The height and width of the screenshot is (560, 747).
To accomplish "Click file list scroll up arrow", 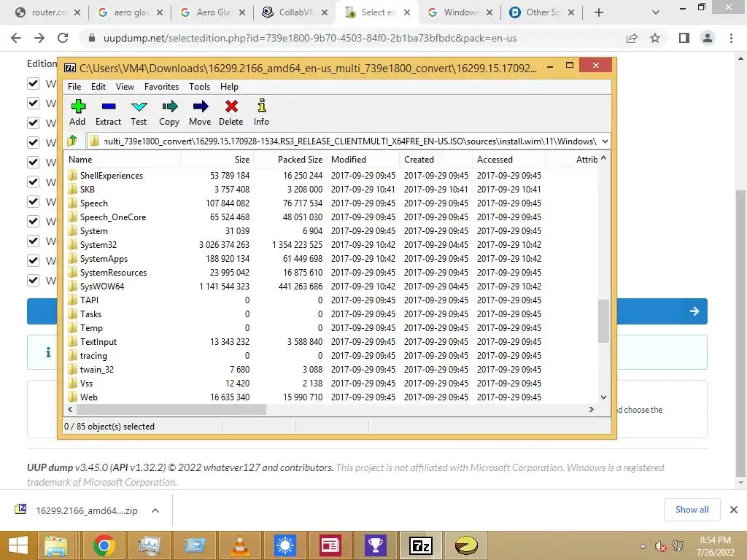I will pos(603,158).
